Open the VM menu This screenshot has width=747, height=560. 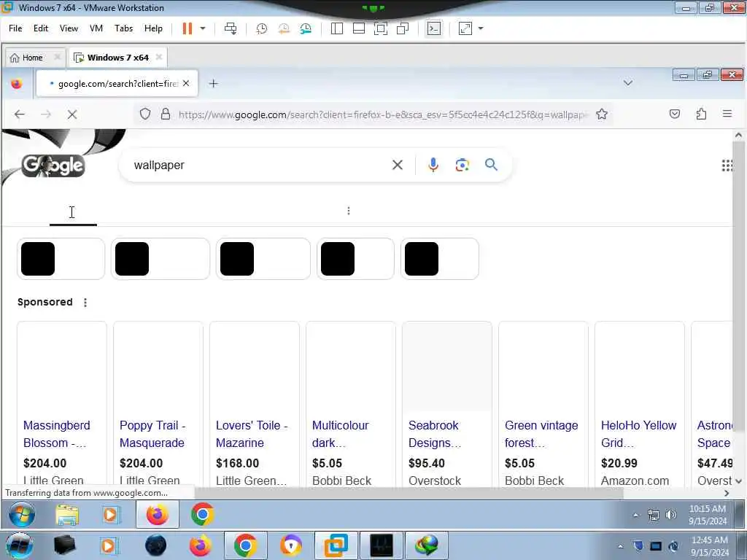96,28
